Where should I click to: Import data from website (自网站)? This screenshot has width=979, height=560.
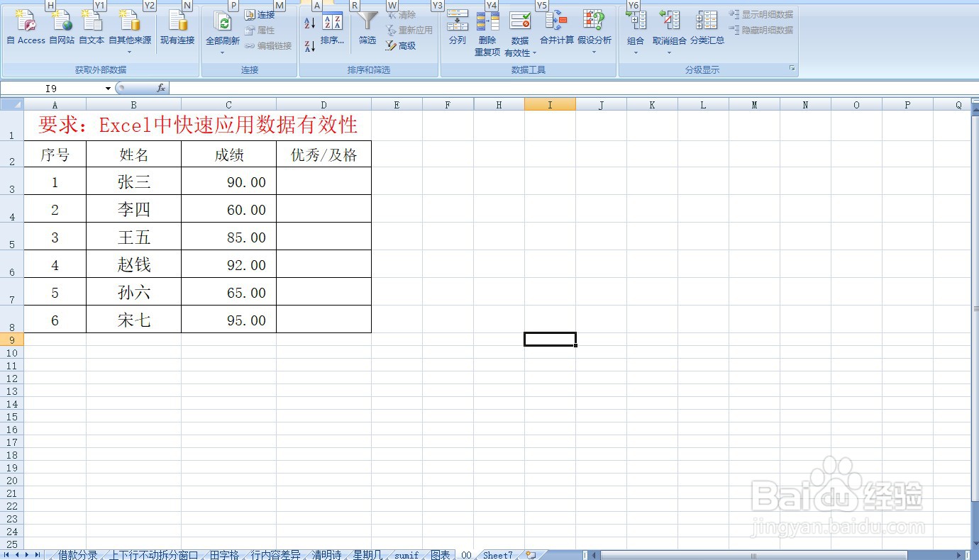[62, 28]
